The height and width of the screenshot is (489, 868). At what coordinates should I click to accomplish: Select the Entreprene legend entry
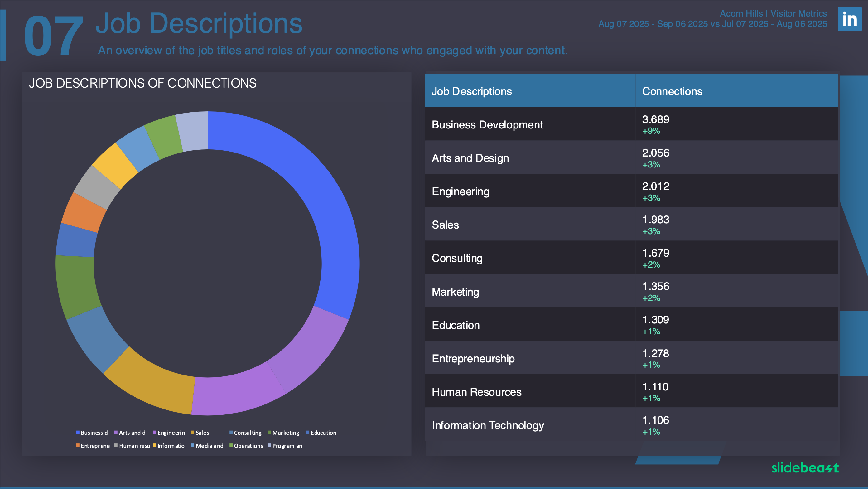pyautogui.click(x=93, y=446)
